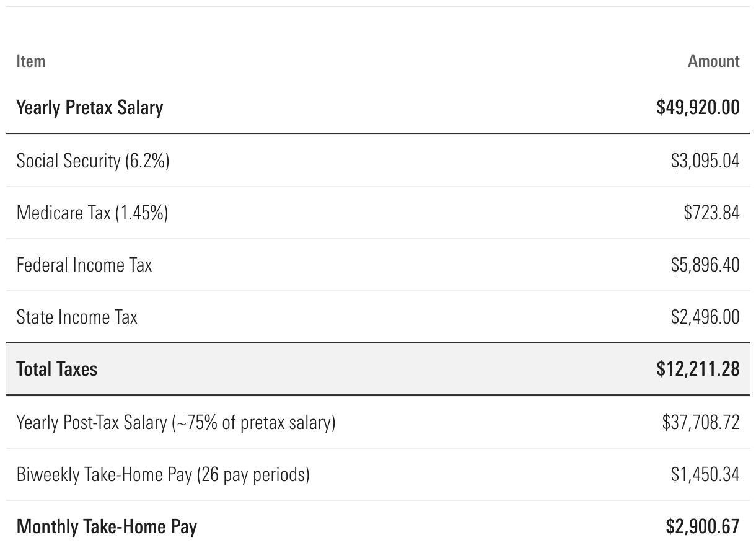Click the $5,896.40 federal tax amount

[705, 265]
